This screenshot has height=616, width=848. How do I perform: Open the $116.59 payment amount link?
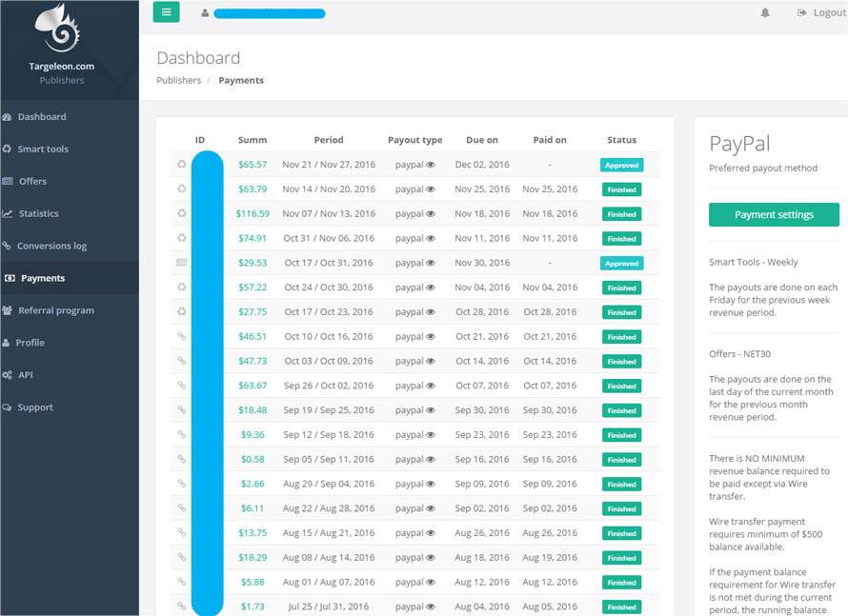[252, 214]
